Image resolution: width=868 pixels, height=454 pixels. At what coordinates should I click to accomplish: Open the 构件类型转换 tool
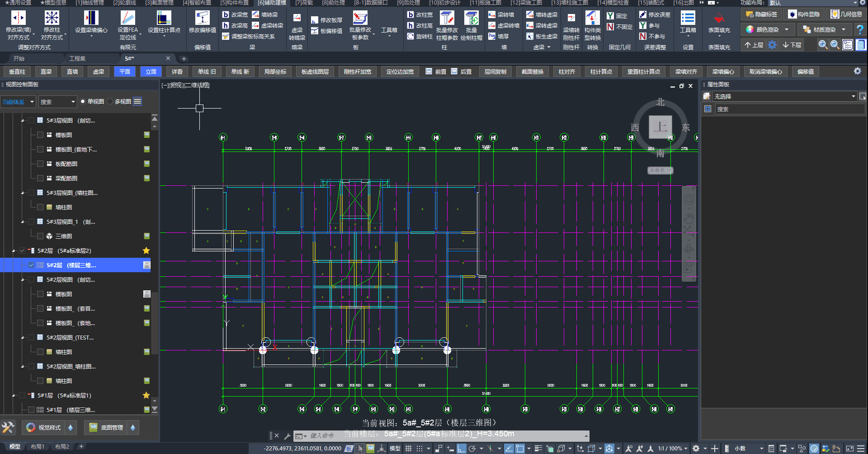tap(592, 25)
